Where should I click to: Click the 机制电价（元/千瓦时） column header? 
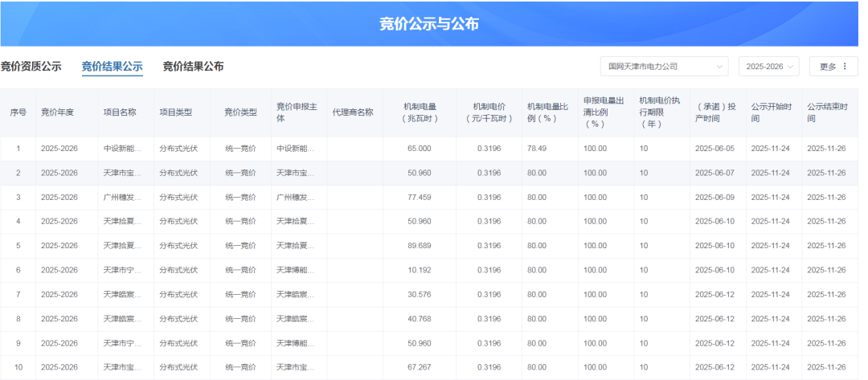[x=489, y=112]
